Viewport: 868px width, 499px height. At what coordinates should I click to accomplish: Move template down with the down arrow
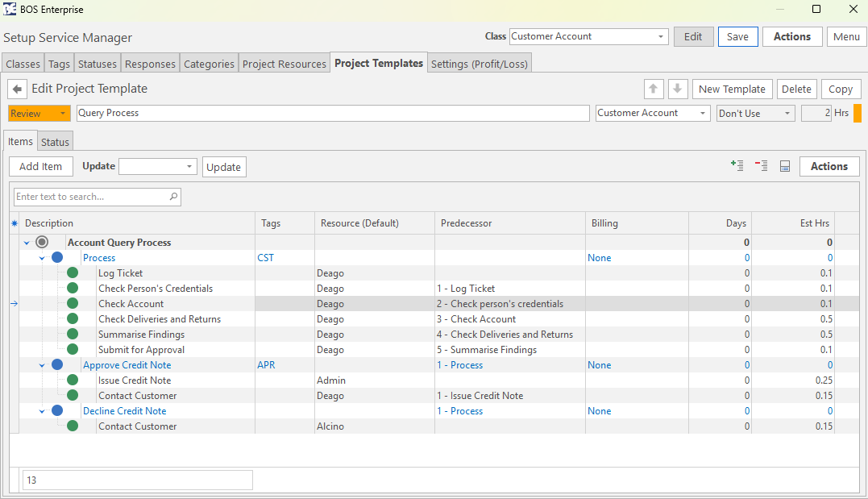point(678,89)
